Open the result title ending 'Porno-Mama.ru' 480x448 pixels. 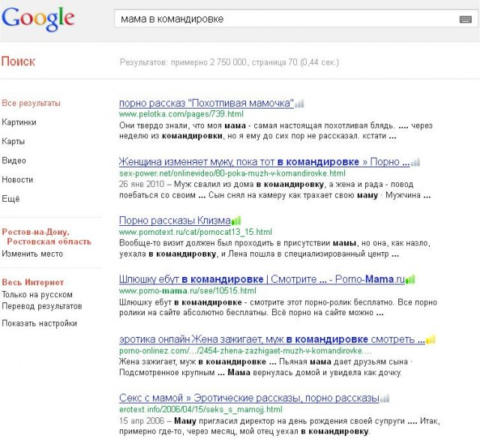click(x=262, y=279)
